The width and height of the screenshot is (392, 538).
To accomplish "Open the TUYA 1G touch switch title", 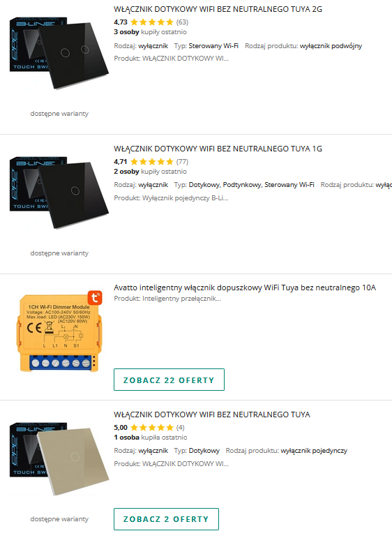I will 218,149.
